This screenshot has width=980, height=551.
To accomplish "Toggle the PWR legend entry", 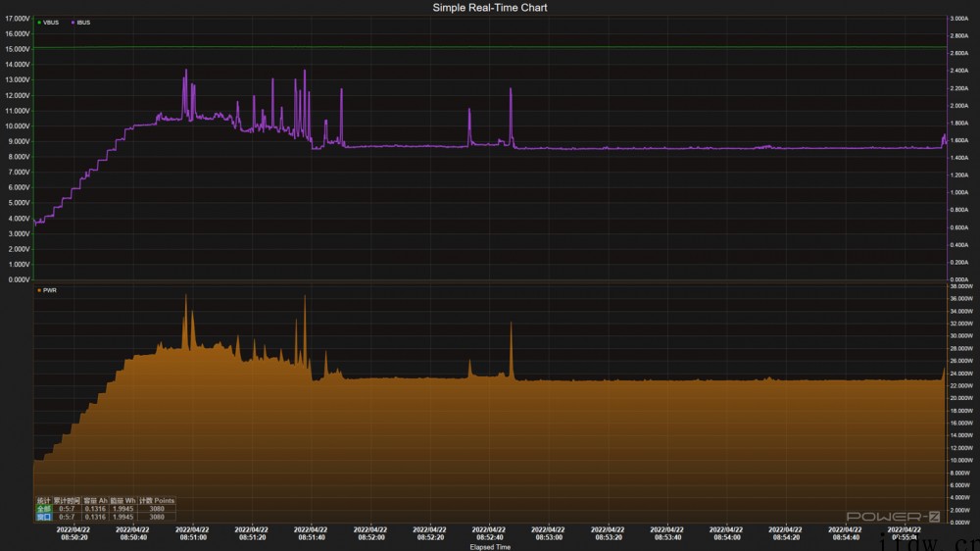I will pyautogui.click(x=47, y=290).
